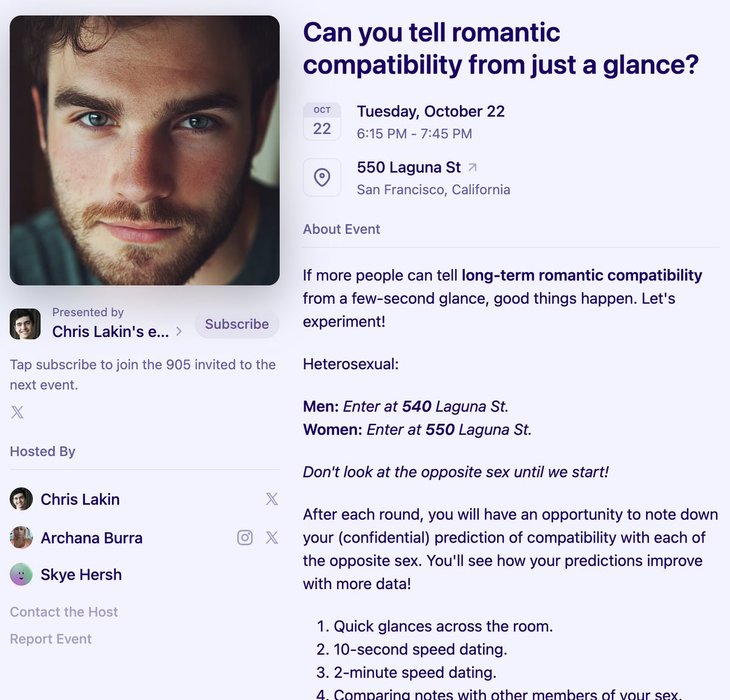Select the Skye Hersh host name
The height and width of the screenshot is (700, 730).
coord(81,574)
